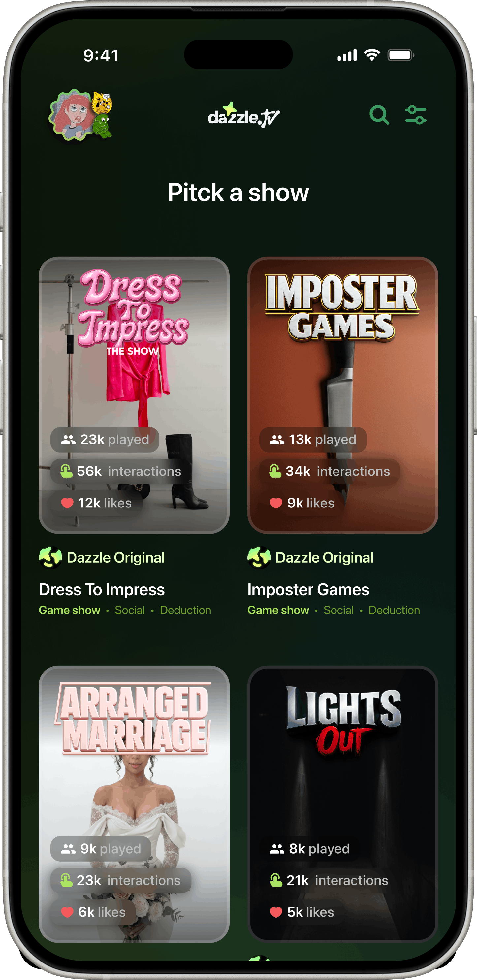Open the search magnifier icon
The image size is (477, 980).
(379, 115)
